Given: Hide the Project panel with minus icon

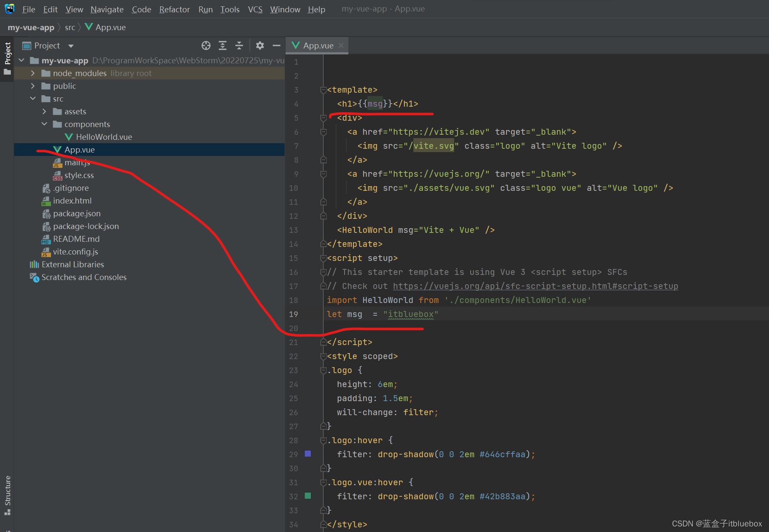Looking at the screenshot, I should click(277, 45).
